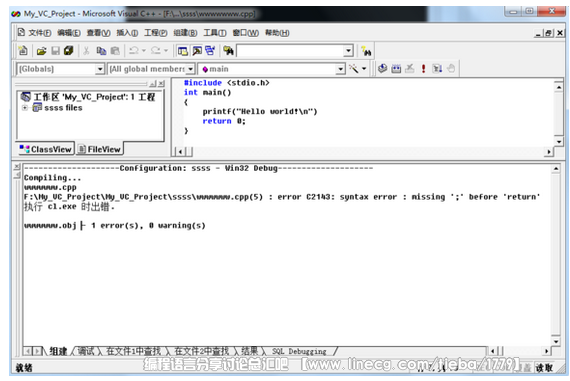Click the Stop Build icon

tap(410, 68)
